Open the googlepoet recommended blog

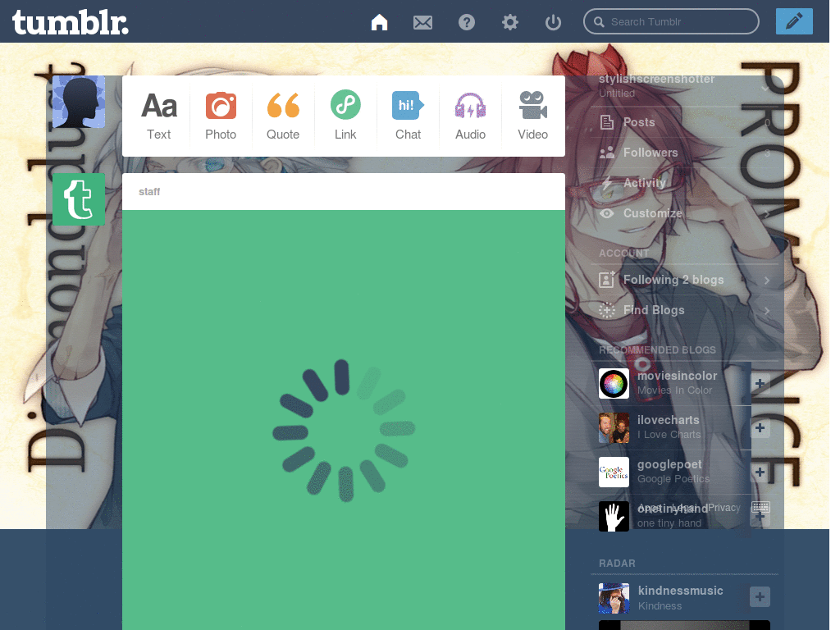click(x=669, y=464)
